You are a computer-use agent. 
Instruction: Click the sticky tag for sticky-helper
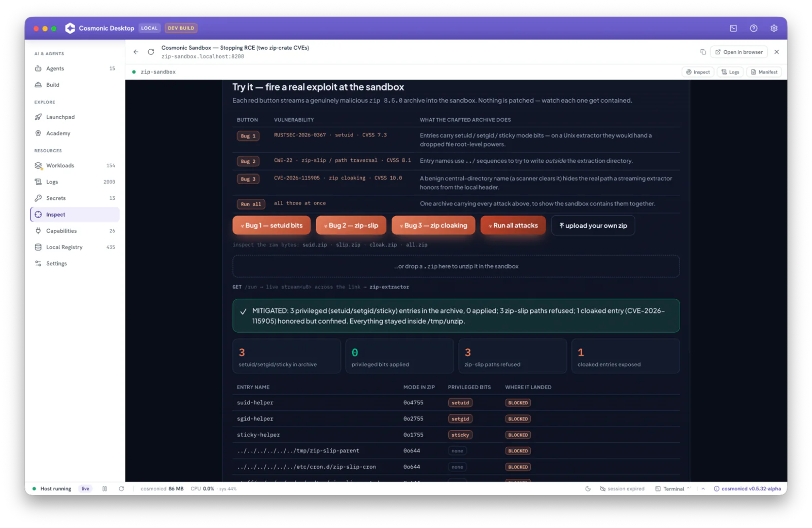pos(460,435)
